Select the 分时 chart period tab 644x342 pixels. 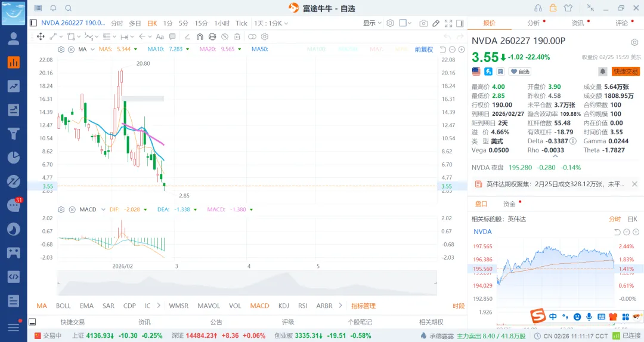tap(117, 23)
